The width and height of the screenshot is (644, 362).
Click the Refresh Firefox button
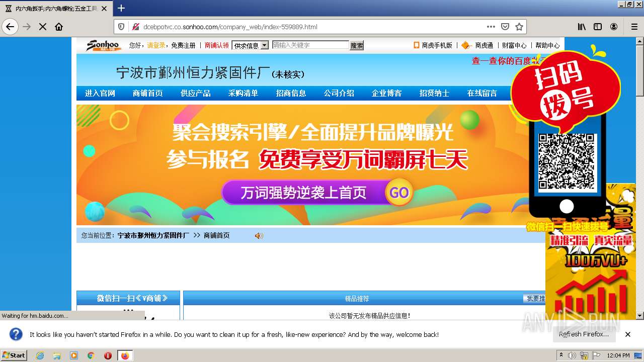tap(584, 334)
